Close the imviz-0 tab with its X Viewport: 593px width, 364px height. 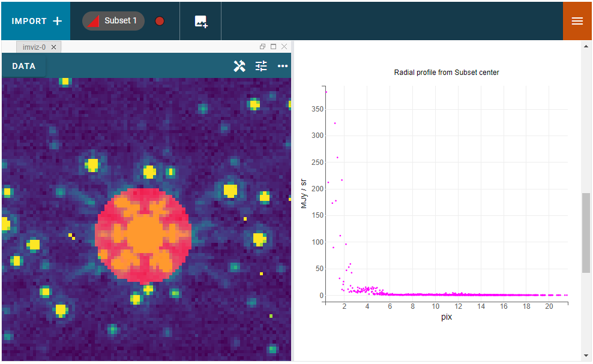pyautogui.click(x=53, y=47)
